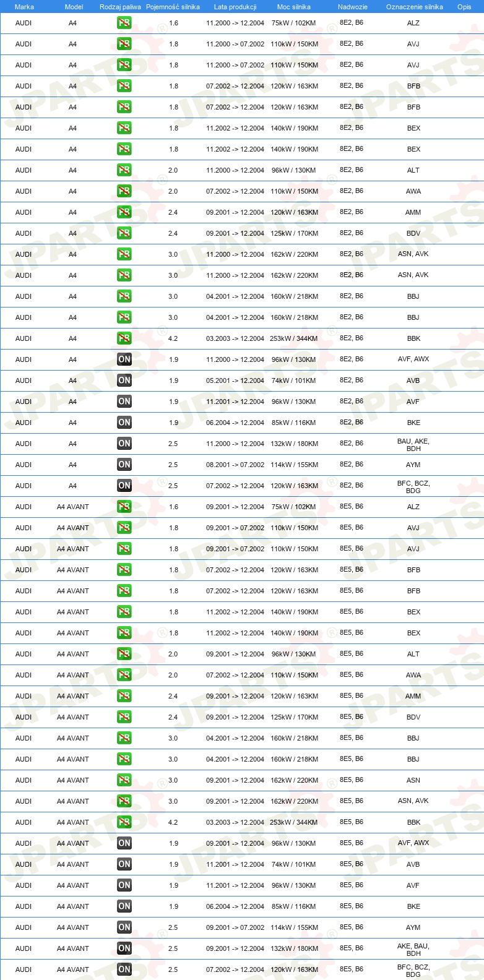This screenshot has width=484, height=980.
Task: Click "74kW / 101KM" in the 8E2 A4 AVB row
Action: (x=294, y=380)
